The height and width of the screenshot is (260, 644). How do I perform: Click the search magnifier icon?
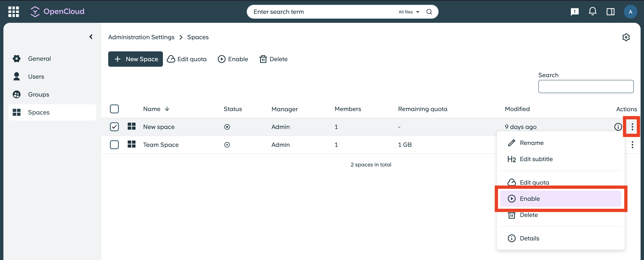(429, 12)
